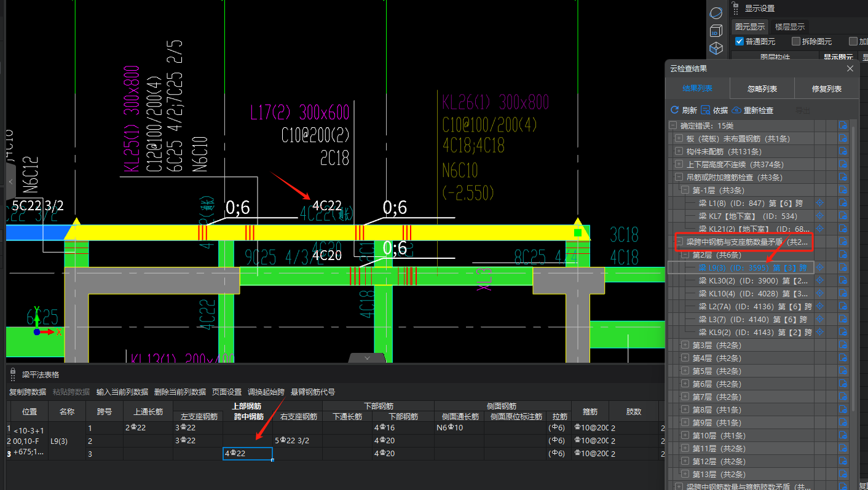Viewport: 868px width, 490px height.
Task: Click the 重新检查 button
Action: coord(753,110)
